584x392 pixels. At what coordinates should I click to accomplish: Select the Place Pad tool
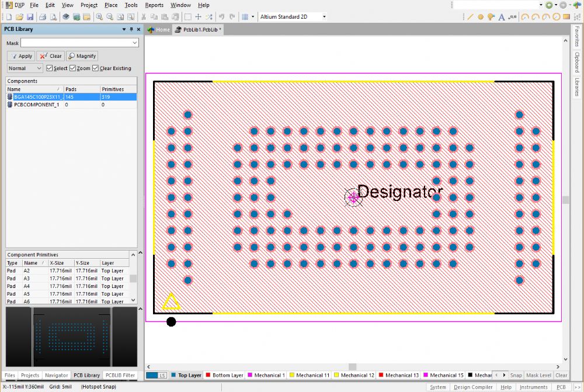point(481,17)
